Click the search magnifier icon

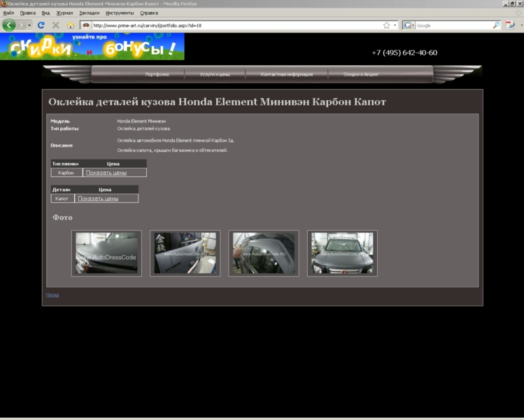point(496,25)
